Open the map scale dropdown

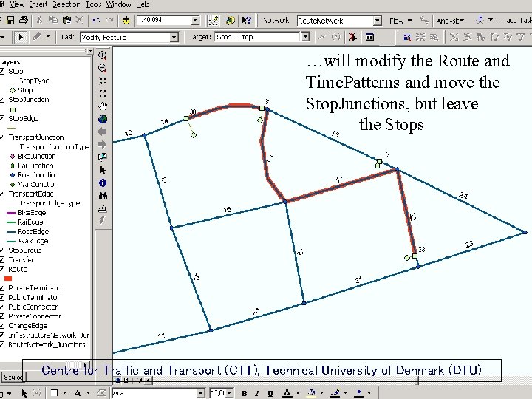(195, 20)
